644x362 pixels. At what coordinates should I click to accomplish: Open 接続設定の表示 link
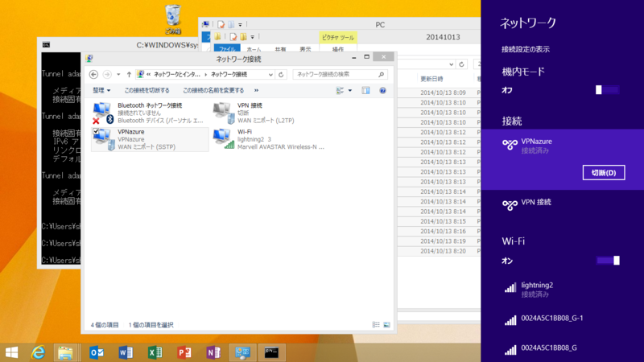(526, 49)
